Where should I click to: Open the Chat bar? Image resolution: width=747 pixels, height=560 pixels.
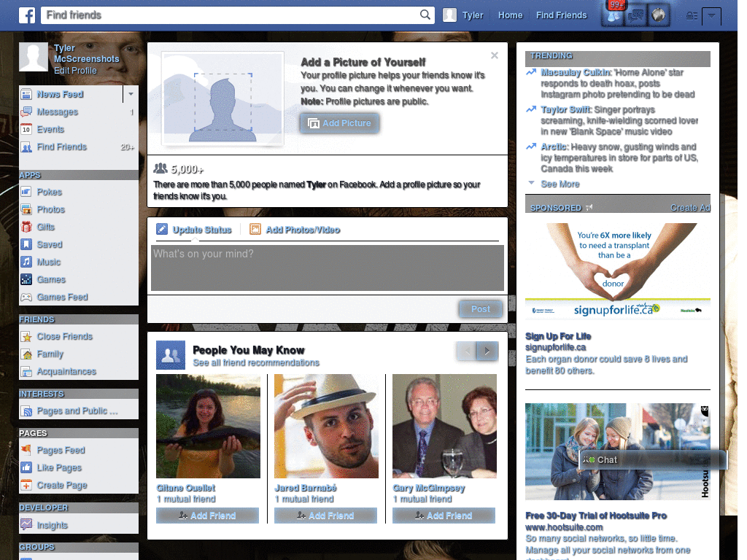coord(653,460)
